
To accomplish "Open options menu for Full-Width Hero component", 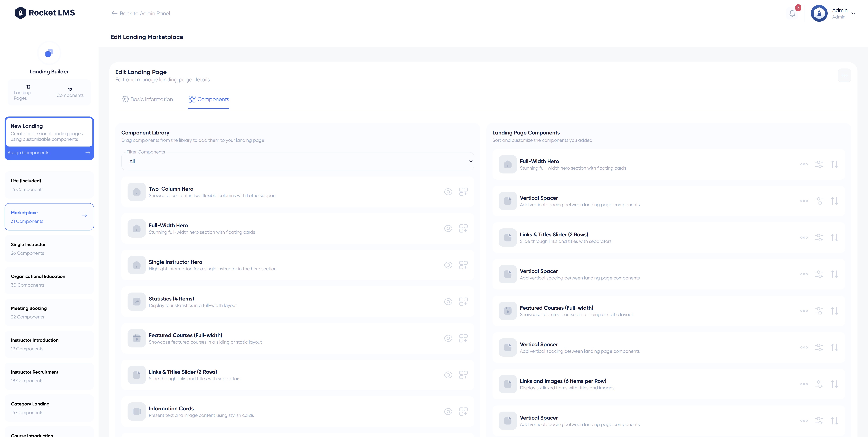I will (x=804, y=164).
